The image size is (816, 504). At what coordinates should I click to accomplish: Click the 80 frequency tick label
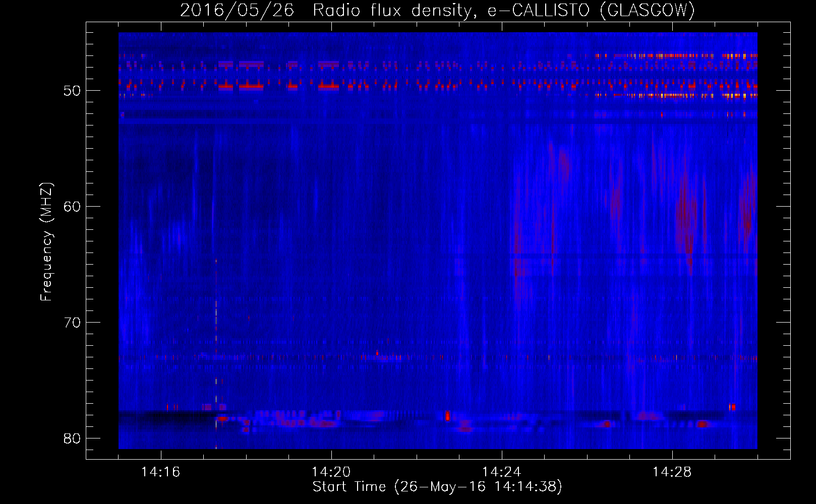coord(72,438)
